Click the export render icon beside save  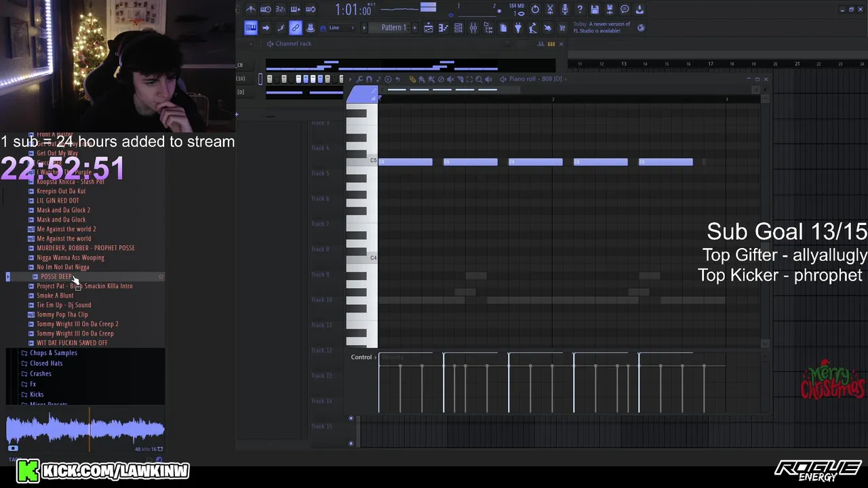click(610, 9)
